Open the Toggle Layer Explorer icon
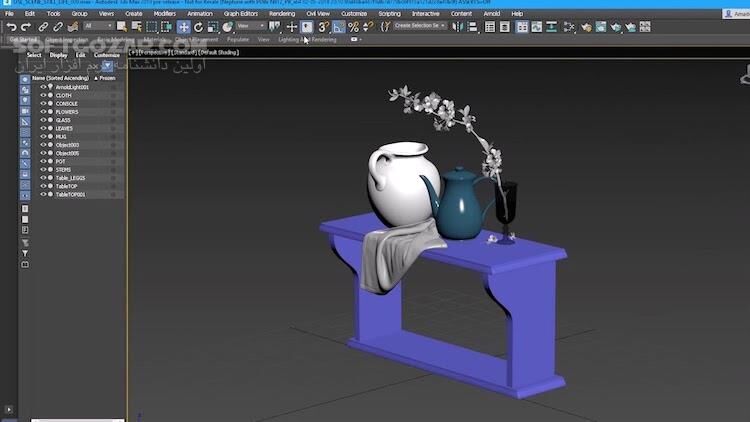Screen dimensions: 750x422 pos(505,27)
